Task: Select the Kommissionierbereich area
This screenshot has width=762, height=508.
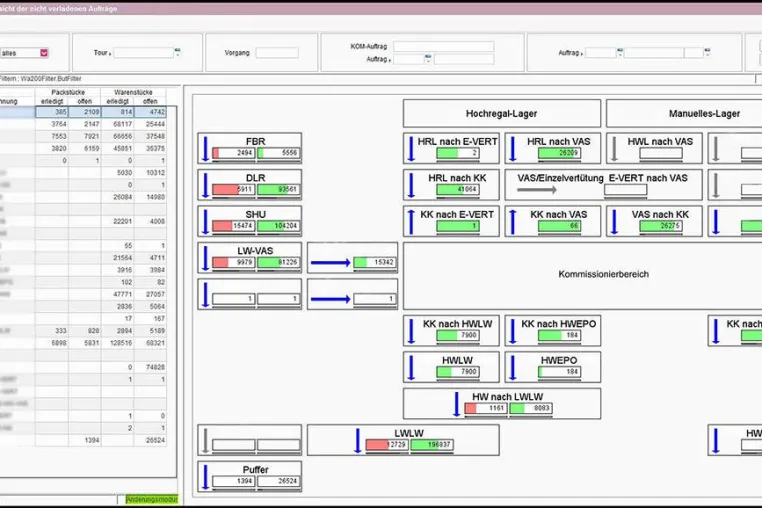Action: (x=583, y=276)
